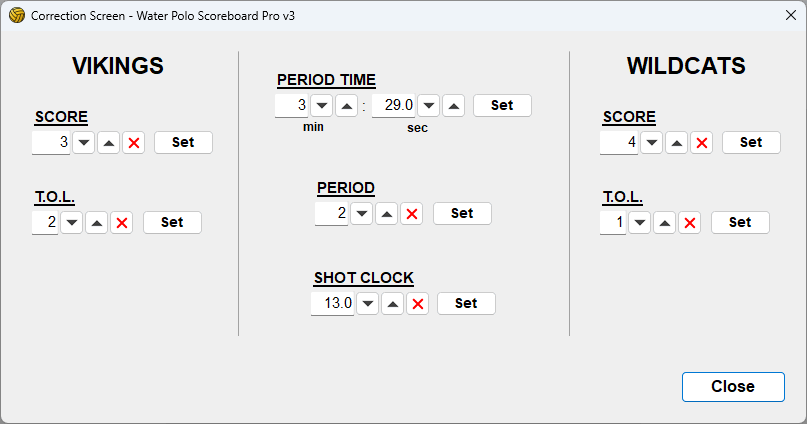Increase Vikings score with up arrow
807x424 pixels.
tap(109, 143)
